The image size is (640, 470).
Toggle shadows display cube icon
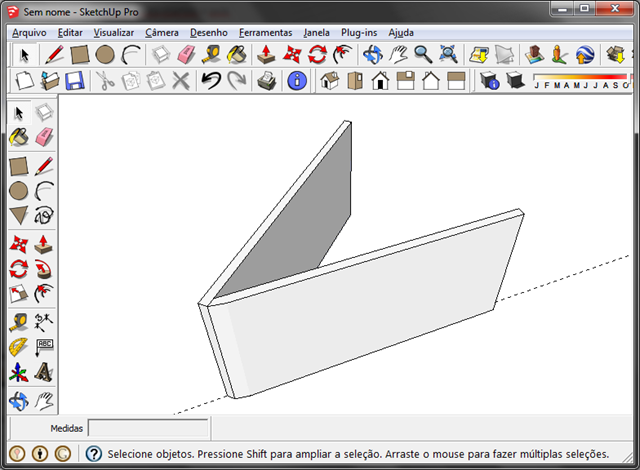point(515,80)
